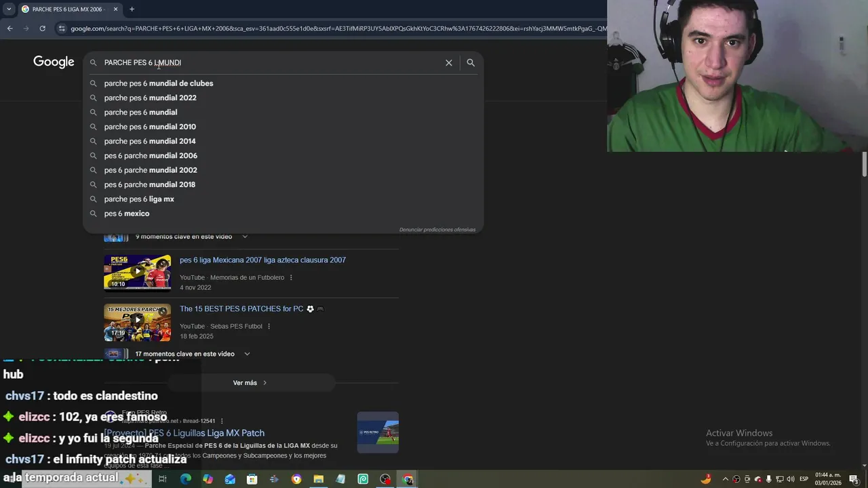Open Task View in the taskbar

[x=163, y=479]
